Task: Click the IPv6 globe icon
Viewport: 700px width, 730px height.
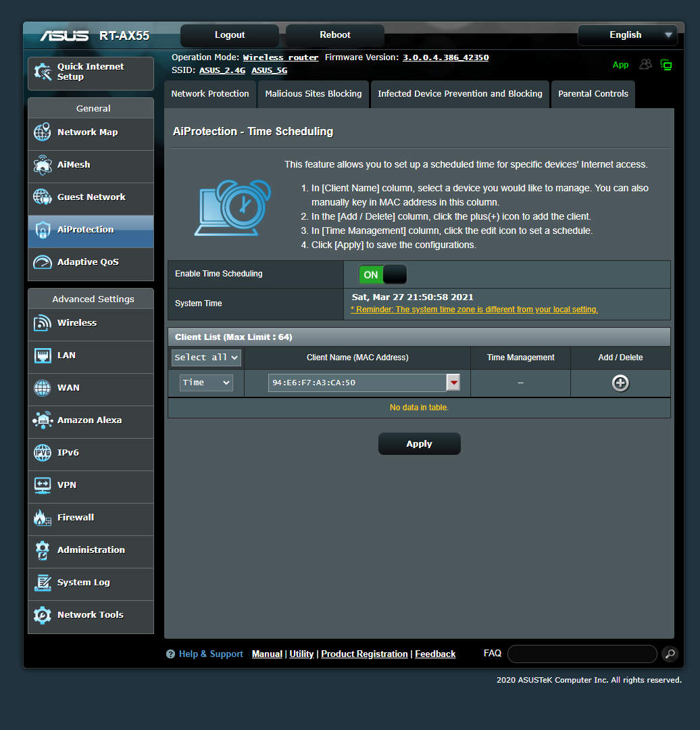Action: pyautogui.click(x=43, y=452)
